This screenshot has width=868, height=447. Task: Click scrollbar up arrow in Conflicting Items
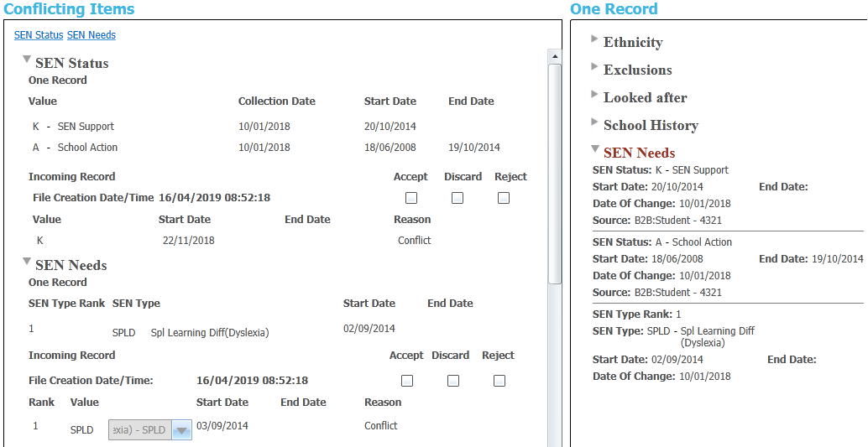coord(554,56)
